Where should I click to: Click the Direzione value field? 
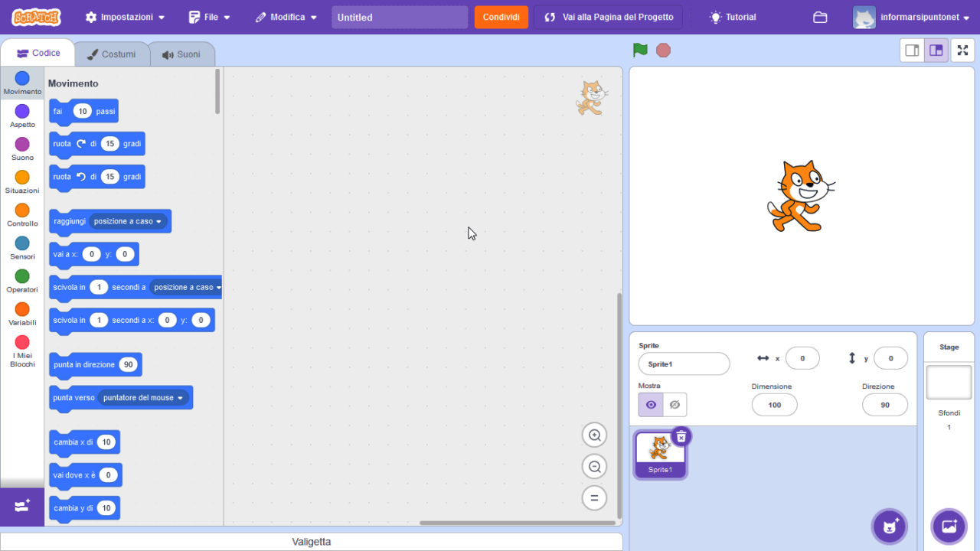pos(885,405)
